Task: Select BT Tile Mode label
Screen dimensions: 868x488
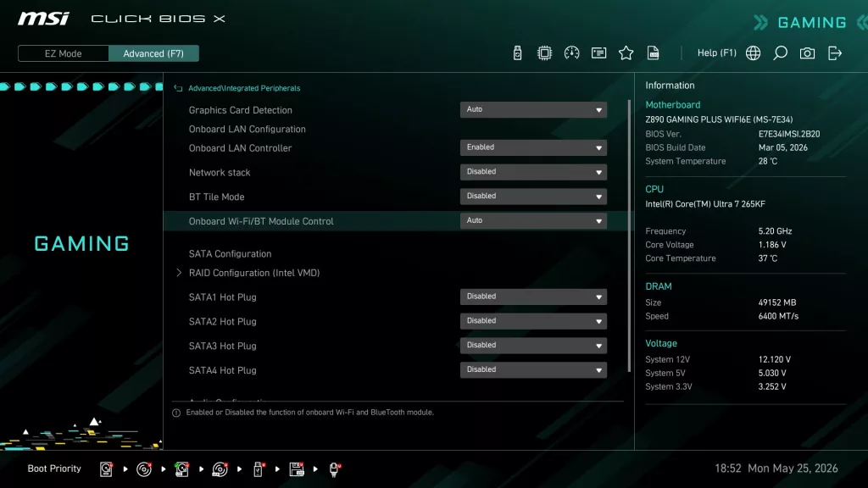Action: click(x=216, y=197)
